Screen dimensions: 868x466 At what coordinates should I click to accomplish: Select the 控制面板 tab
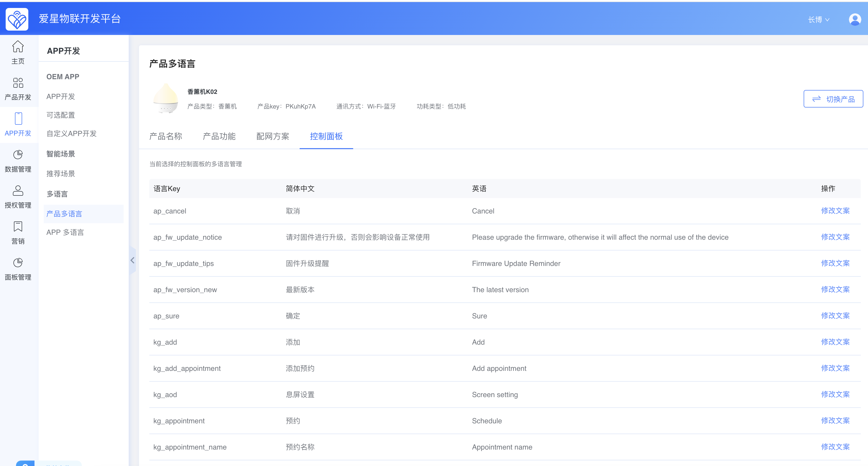tap(326, 136)
